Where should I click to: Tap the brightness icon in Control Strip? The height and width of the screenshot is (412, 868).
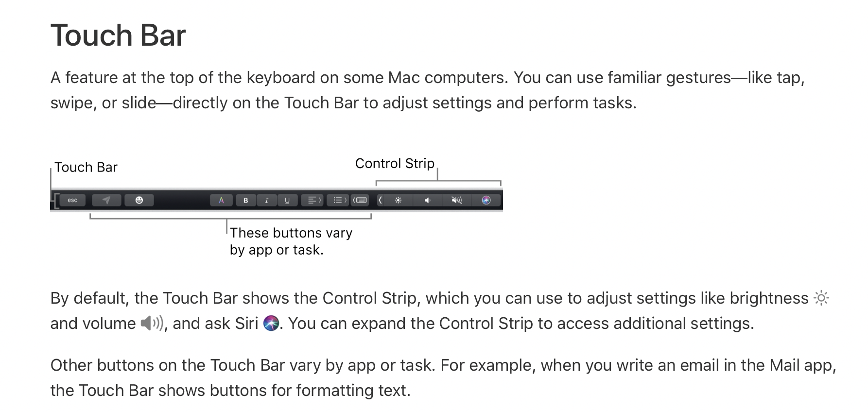click(398, 200)
